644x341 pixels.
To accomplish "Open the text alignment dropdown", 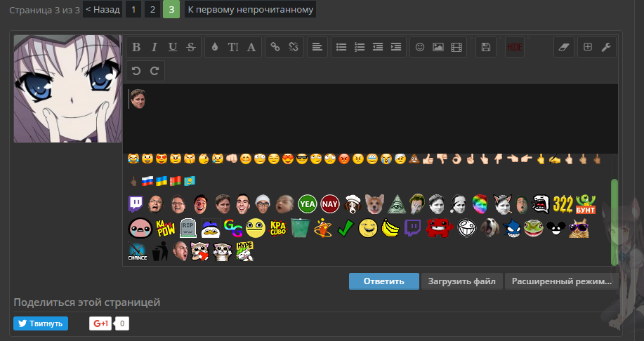I will [x=317, y=47].
